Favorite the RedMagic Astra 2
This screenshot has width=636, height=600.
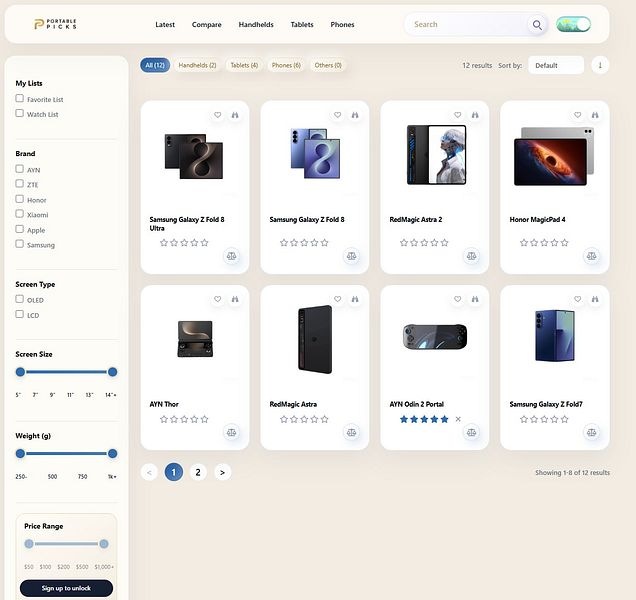click(458, 115)
